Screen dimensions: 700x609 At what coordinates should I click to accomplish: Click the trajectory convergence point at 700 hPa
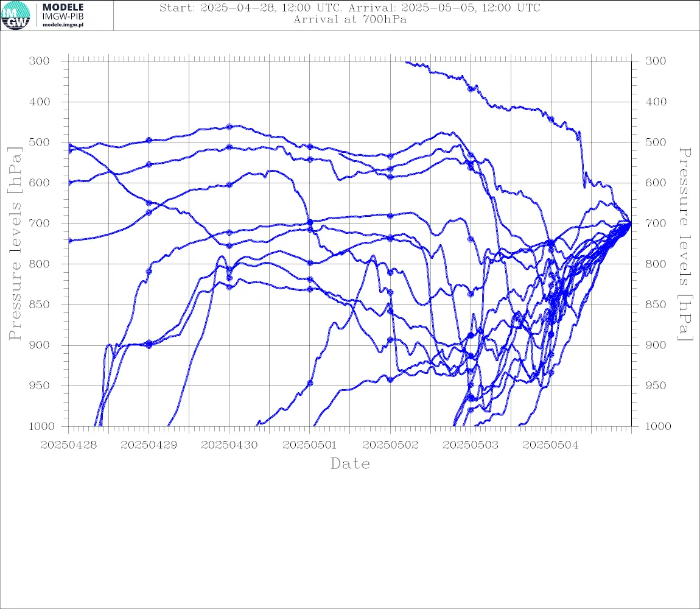(x=631, y=222)
